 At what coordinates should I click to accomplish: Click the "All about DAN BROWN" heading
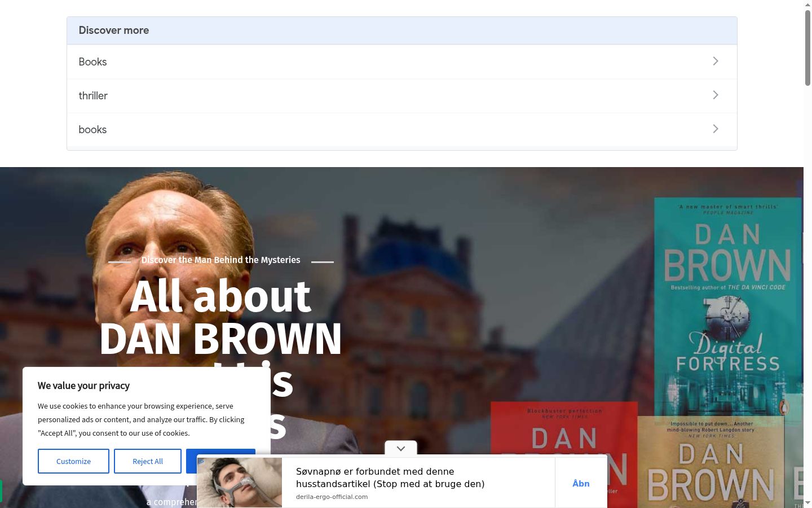(220, 317)
